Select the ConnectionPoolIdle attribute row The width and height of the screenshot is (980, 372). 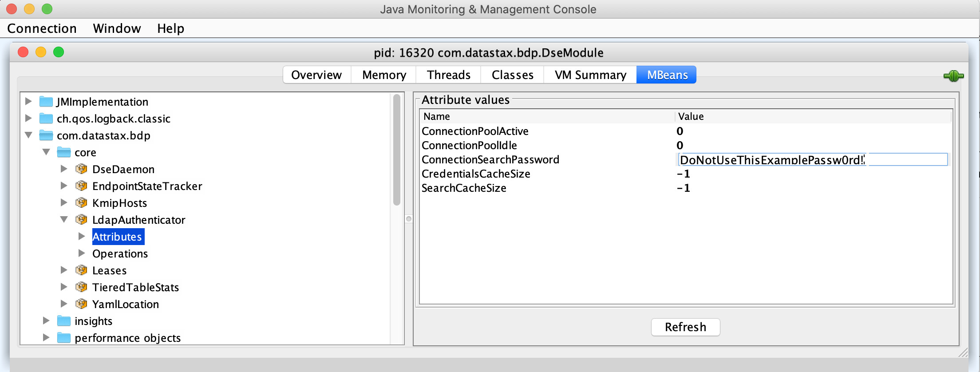[686, 145]
